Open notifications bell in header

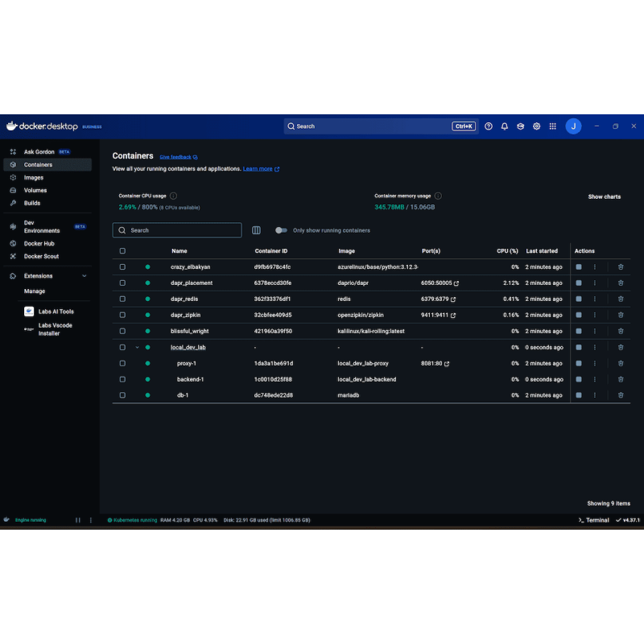(x=505, y=126)
